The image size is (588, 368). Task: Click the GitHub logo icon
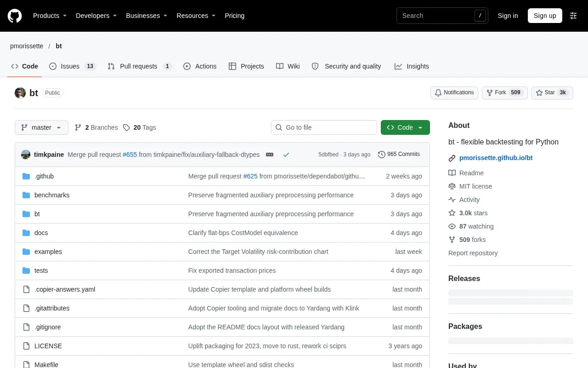15,16
